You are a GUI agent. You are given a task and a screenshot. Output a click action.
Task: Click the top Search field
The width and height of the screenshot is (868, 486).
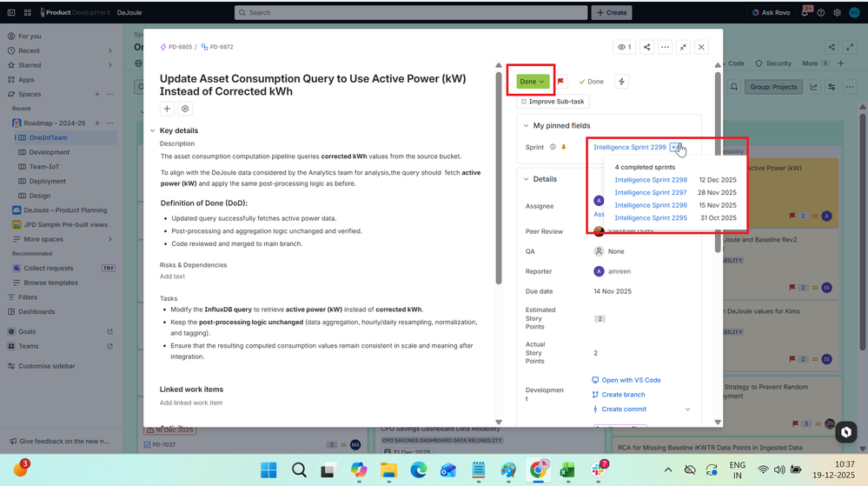coord(411,12)
